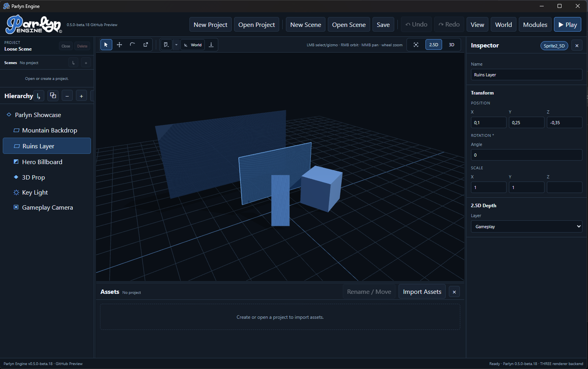Select Gameplay Camera in hierarchy
This screenshot has height=369, width=588.
coord(47,207)
